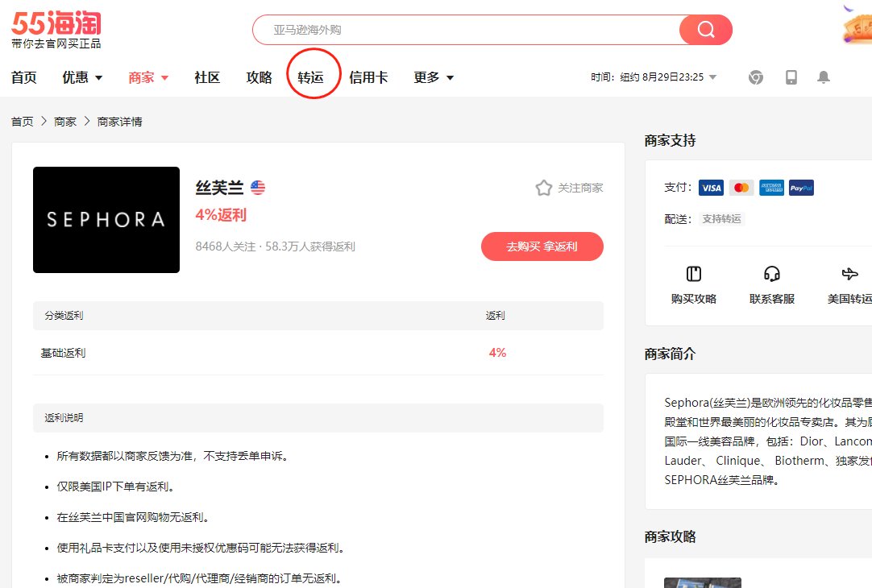Click the 55海淘 site logo
Viewport: 872px width, 588px height.
click(56, 30)
